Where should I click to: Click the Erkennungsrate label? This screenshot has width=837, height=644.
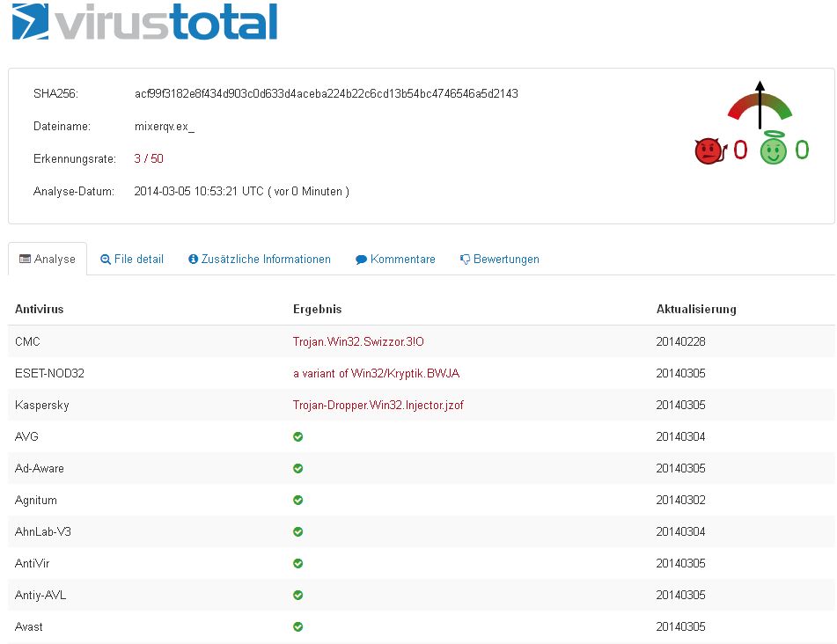click(75, 159)
